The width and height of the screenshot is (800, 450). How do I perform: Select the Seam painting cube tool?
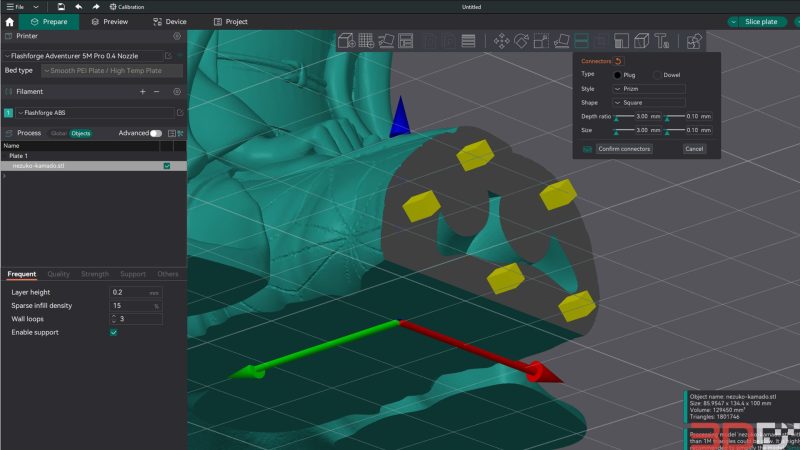click(x=641, y=41)
